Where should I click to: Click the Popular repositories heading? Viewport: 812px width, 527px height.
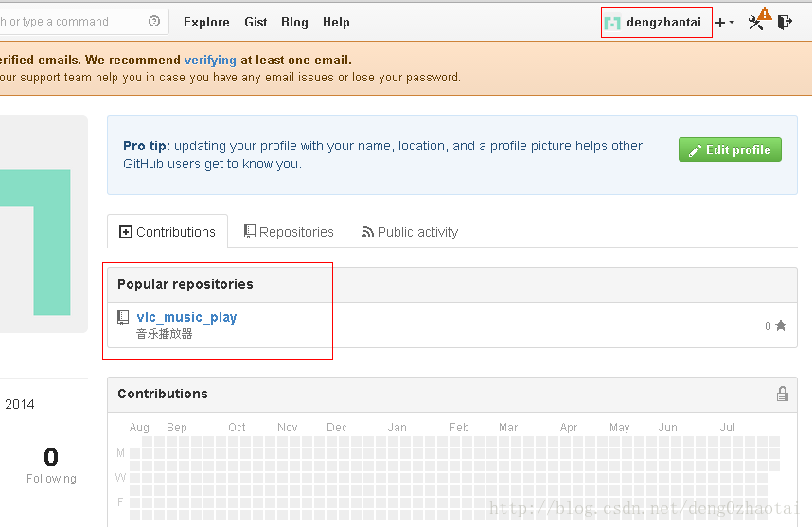click(185, 284)
